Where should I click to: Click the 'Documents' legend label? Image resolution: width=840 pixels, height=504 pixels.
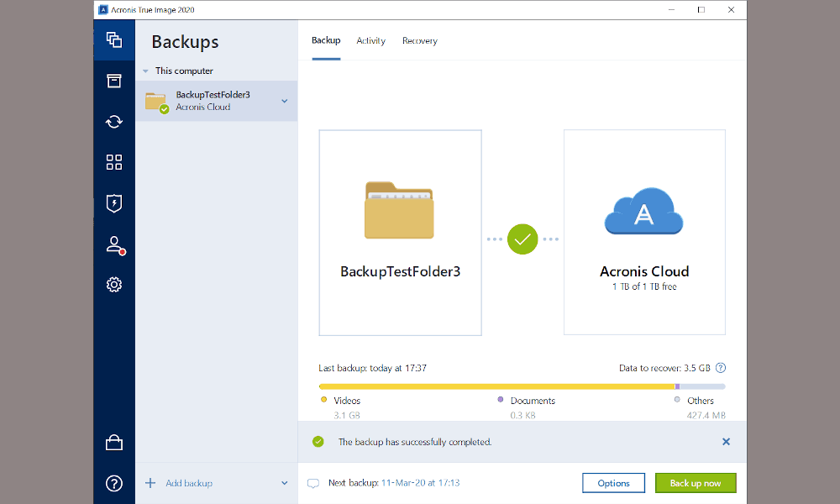(533, 401)
